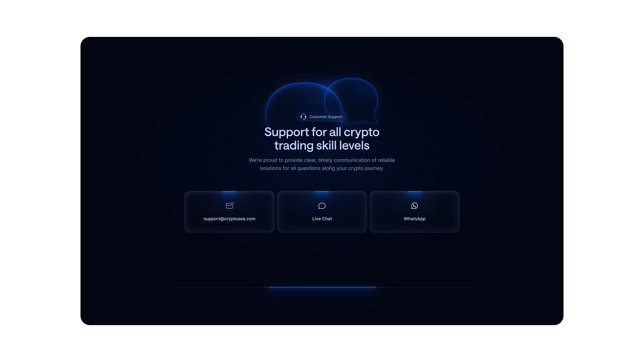Click the headset icon in Customer Support badge
Image resolution: width=644 pixels, height=362 pixels.
point(303,117)
